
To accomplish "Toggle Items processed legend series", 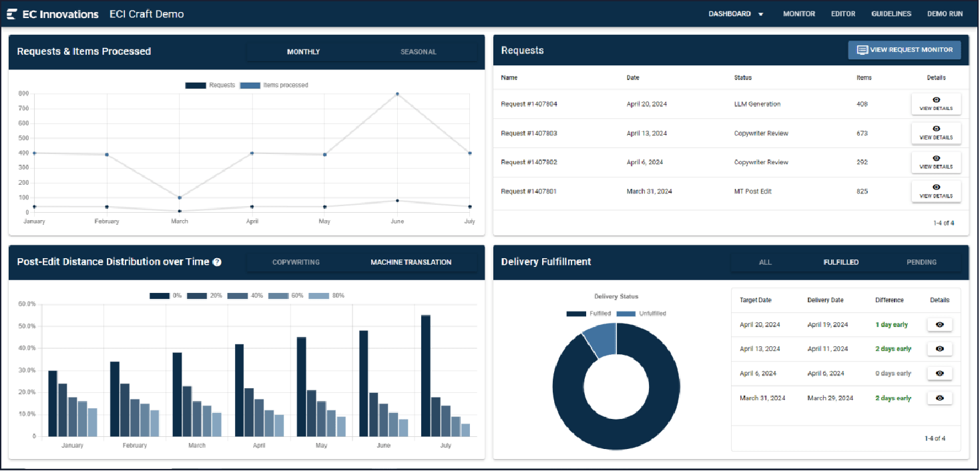I will pyautogui.click(x=274, y=85).
